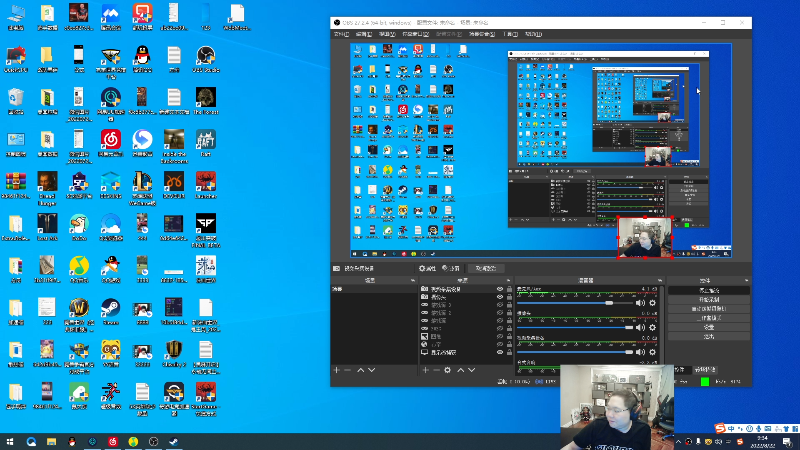Open the OBS Studio desktop shortcut
This screenshot has width=800, height=450.
[x=206, y=59]
